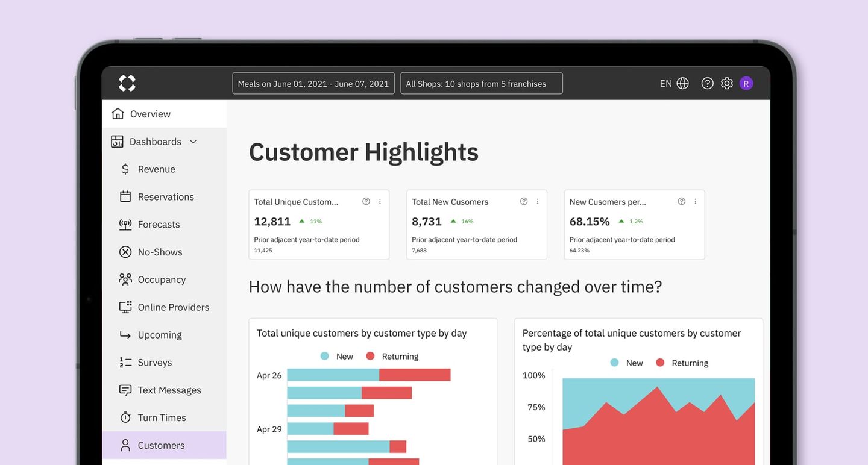
Task: Toggle Returning series in percentage chart legend
Action: click(x=682, y=363)
